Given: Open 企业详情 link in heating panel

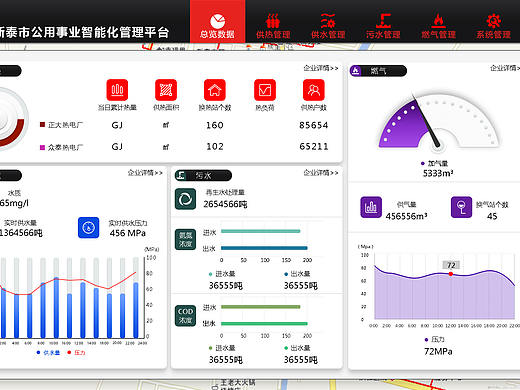Looking at the screenshot, I should 321,68.
